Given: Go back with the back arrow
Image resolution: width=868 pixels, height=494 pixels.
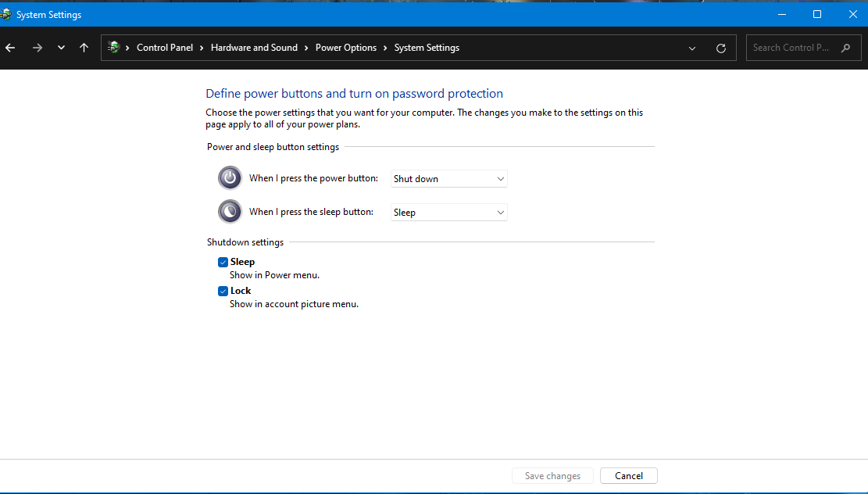Looking at the screenshot, I should (x=10, y=48).
